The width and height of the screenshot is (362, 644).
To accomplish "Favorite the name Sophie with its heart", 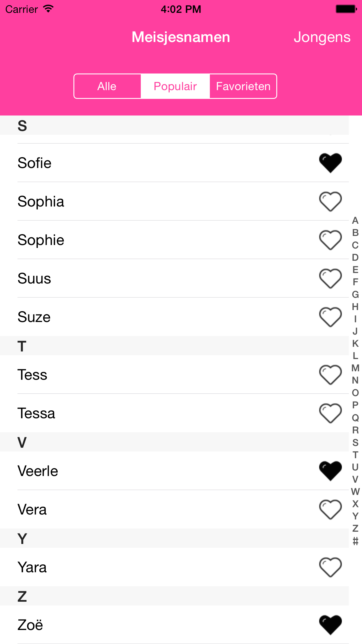I will pyautogui.click(x=330, y=240).
